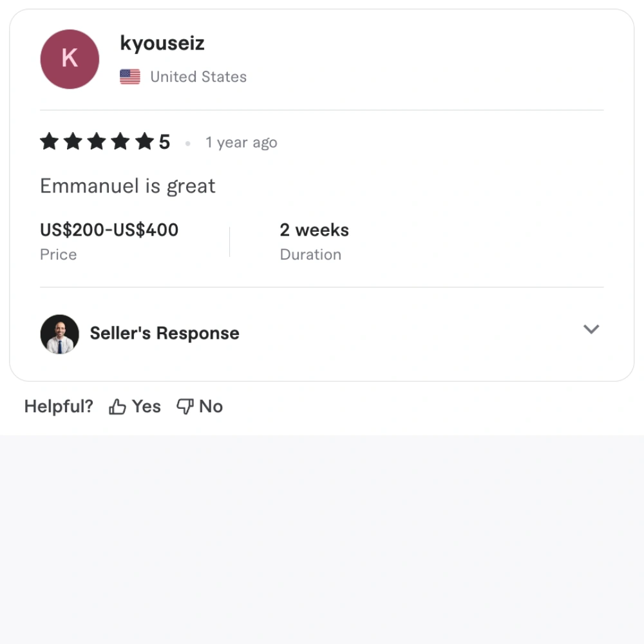Image resolution: width=644 pixels, height=644 pixels.
Task: Click the United States country label
Action: pos(198,77)
